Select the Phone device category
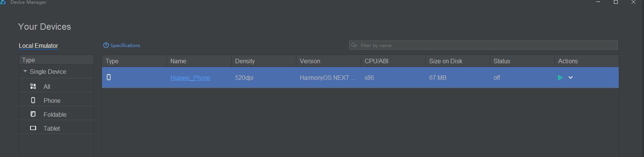Image resolution: width=644 pixels, height=157 pixels. [x=52, y=101]
